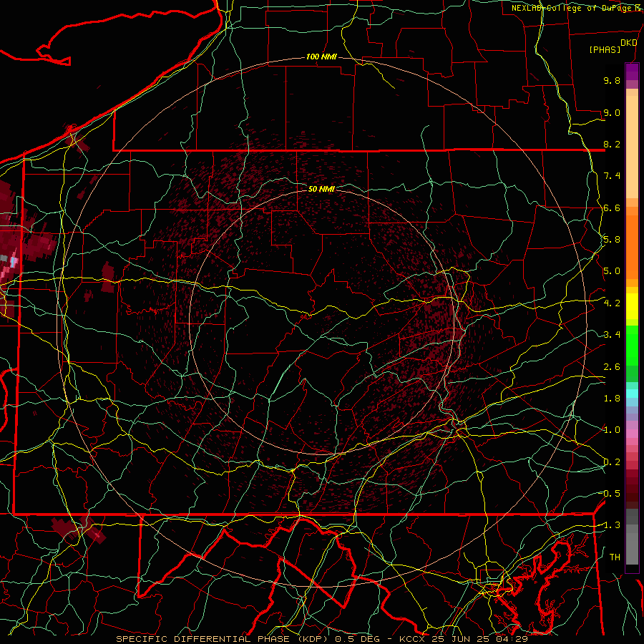This screenshot has width=644, height=644.
Task: Pick the yellow band in the color legend
Action: 632,306
